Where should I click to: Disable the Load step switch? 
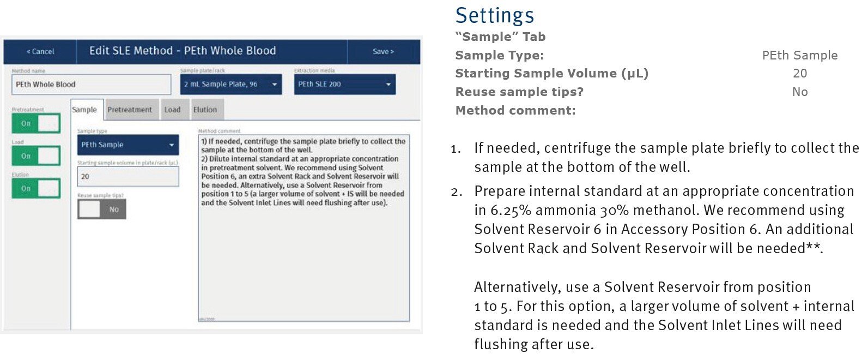pos(36,156)
